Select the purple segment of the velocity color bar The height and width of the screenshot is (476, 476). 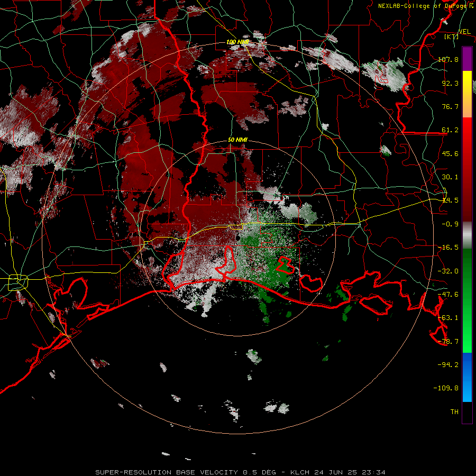467,59
